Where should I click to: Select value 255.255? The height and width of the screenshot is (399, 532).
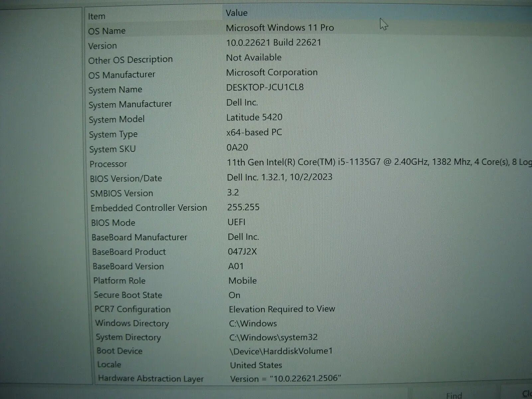click(x=243, y=207)
